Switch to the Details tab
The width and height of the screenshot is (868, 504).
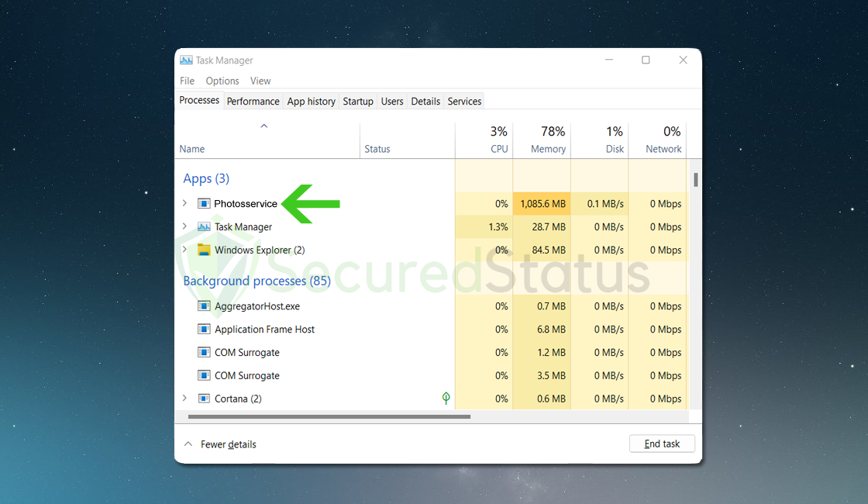coord(425,102)
